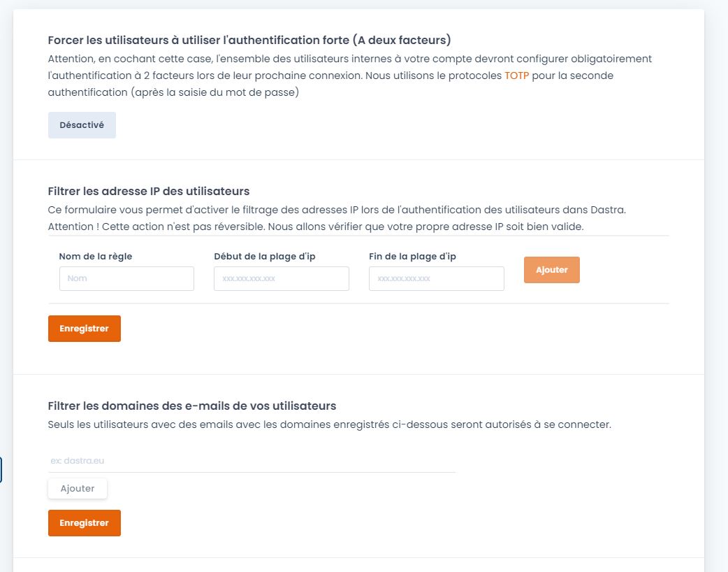Click the two-factor warning description paragraph
This screenshot has height=572, width=728.
point(349,76)
